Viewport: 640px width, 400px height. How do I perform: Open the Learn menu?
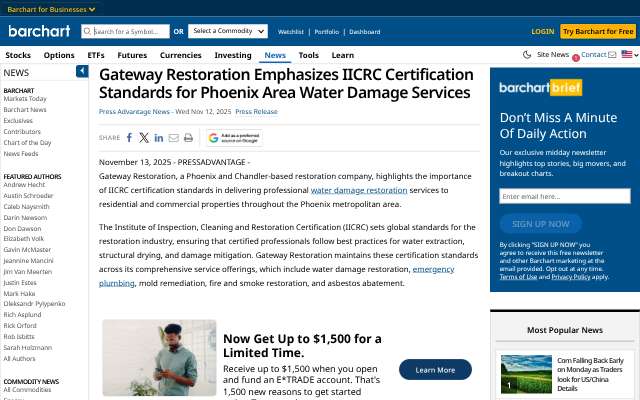342,55
